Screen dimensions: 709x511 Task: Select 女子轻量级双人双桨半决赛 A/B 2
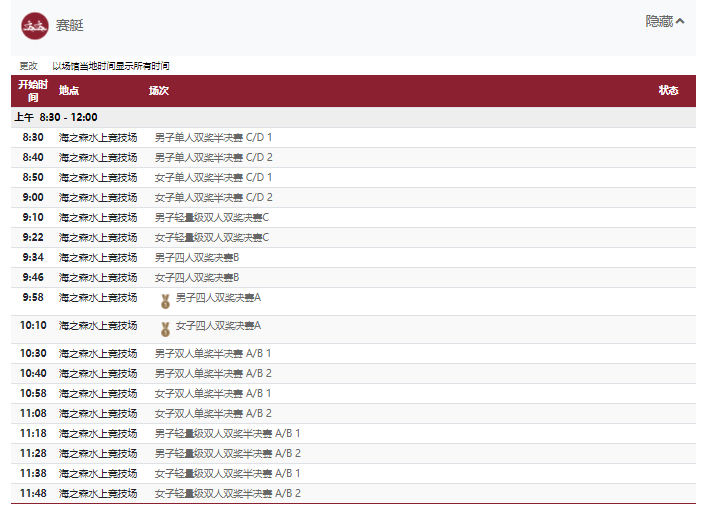pos(227,493)
